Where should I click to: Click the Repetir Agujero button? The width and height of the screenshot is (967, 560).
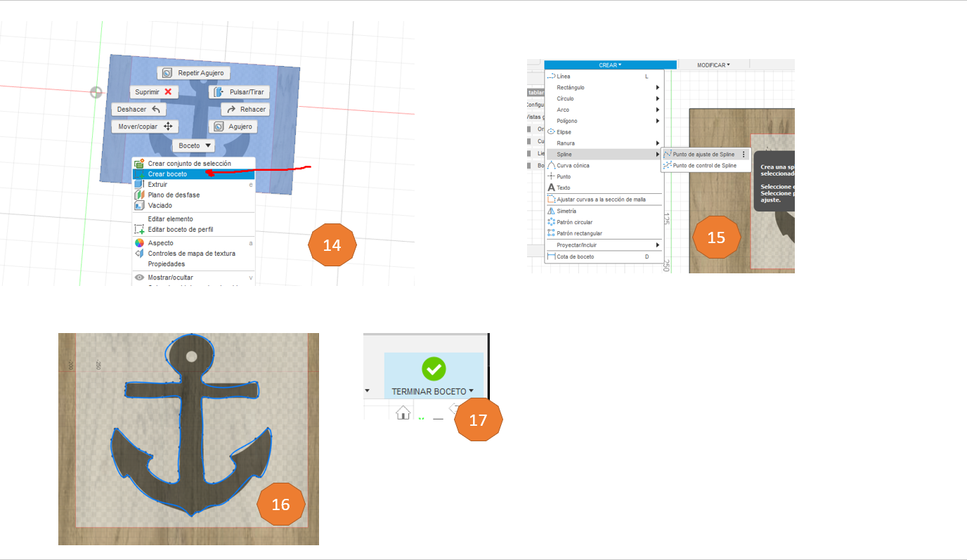[x=194, y=72]
